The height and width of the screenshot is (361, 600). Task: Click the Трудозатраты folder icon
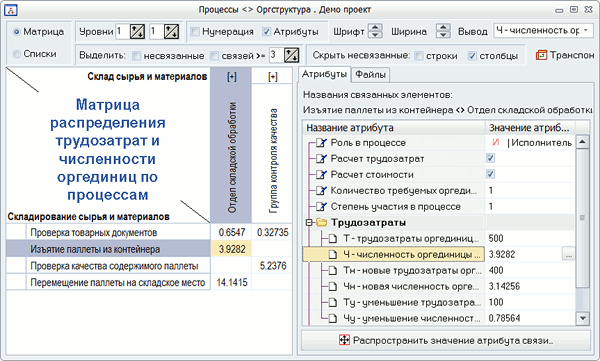coord(322,222)
